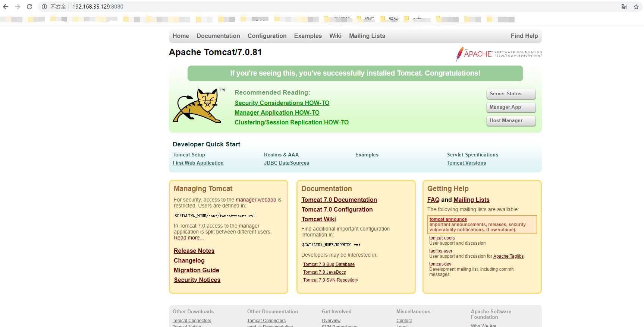Reload the page with refresh icon

(x=29, y=7)
